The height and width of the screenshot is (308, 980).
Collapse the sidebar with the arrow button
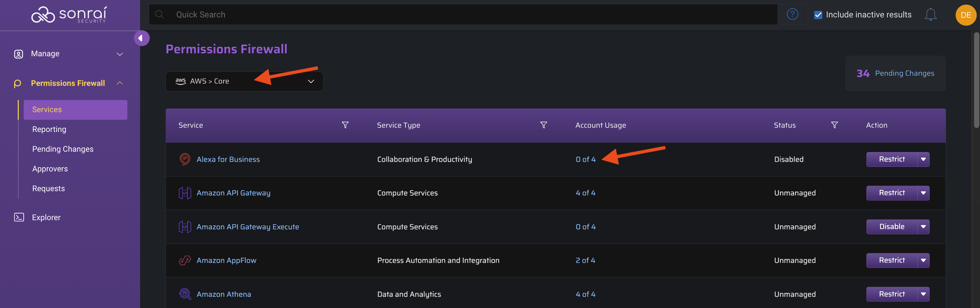142,38
